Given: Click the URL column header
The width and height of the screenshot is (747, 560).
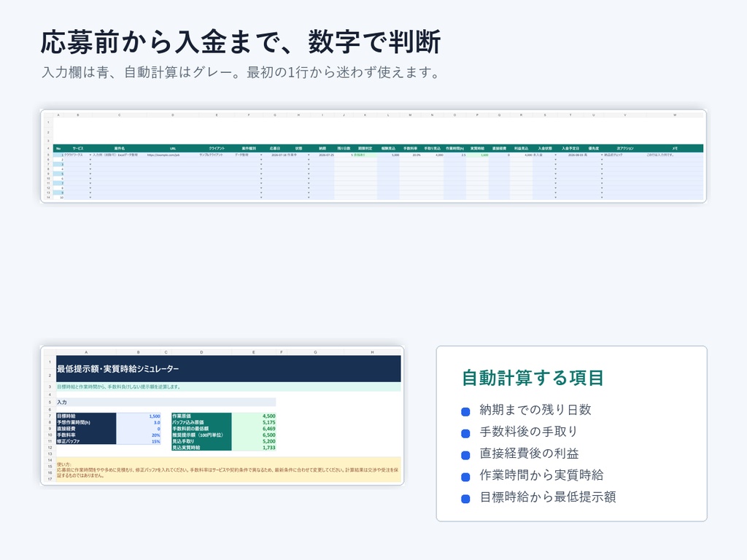Looking at the screenshot, I should (x=172, y=149).
